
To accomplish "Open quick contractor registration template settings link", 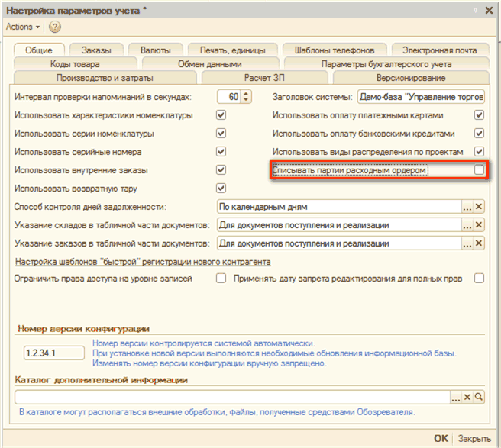I will [143, 262].
